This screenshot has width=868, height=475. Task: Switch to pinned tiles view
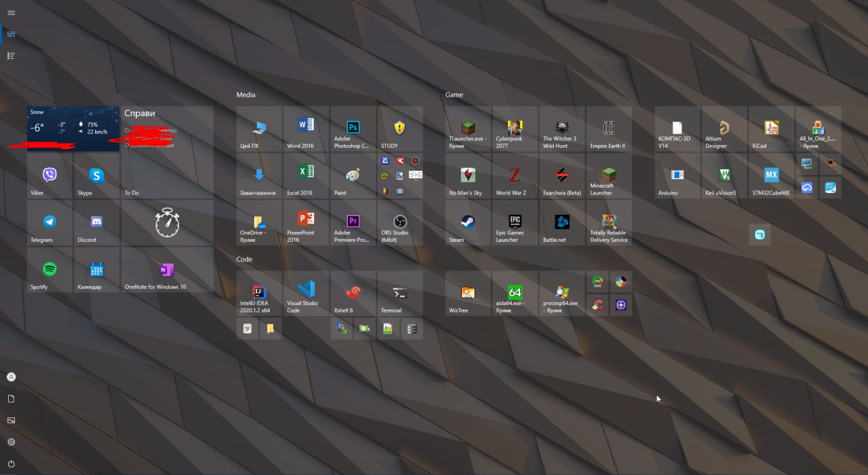11,34
